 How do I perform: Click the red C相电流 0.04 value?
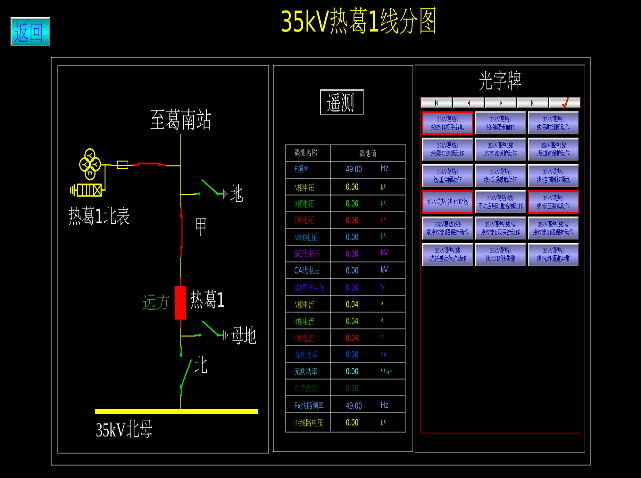[352, 338]
